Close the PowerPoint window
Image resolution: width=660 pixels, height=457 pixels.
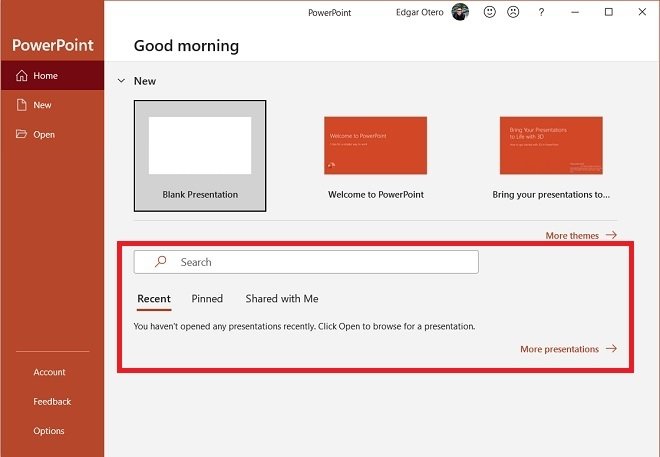point(642,12)
